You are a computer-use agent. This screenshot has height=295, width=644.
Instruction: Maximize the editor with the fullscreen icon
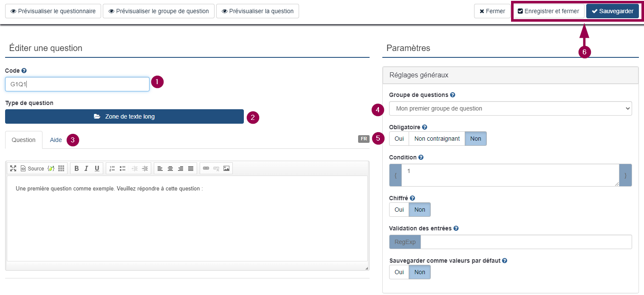click(13, 168)
